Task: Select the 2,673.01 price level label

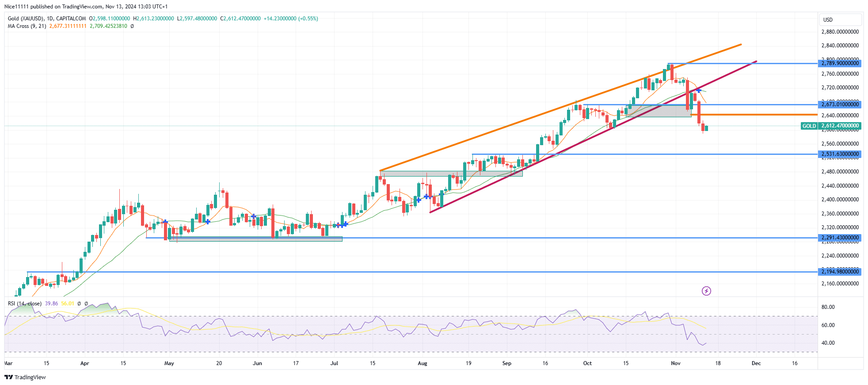Action: click(840, 104)
